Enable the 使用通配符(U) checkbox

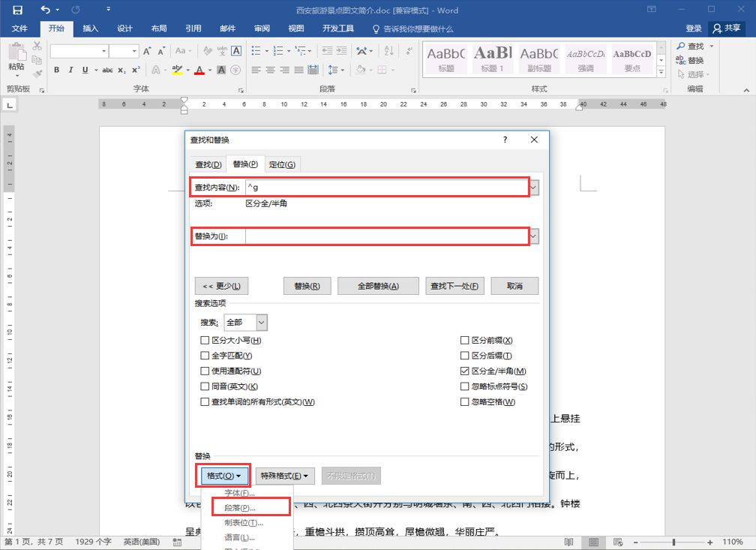tap(205, 371)
